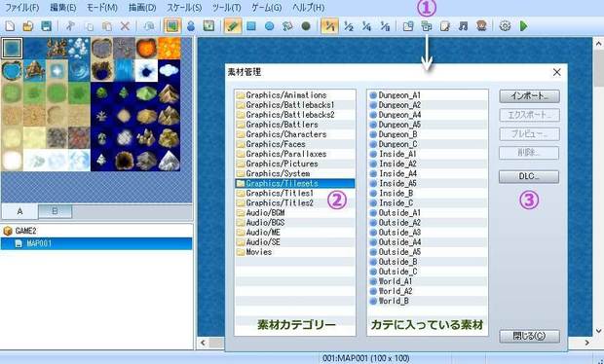Click the Copy toolbar icon
Image resolution: width=604 pixels, height=364 pixels.
(89, 26)
